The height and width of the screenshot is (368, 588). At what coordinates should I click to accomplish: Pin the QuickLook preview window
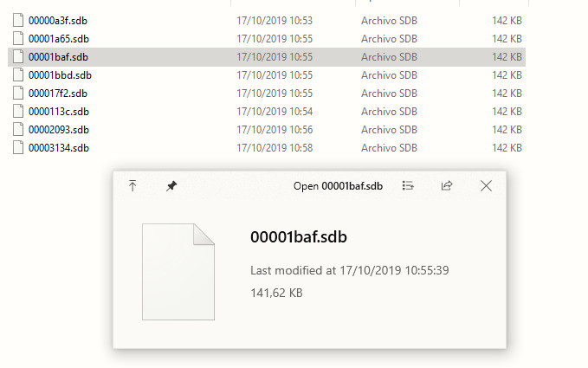click(171, 185)
